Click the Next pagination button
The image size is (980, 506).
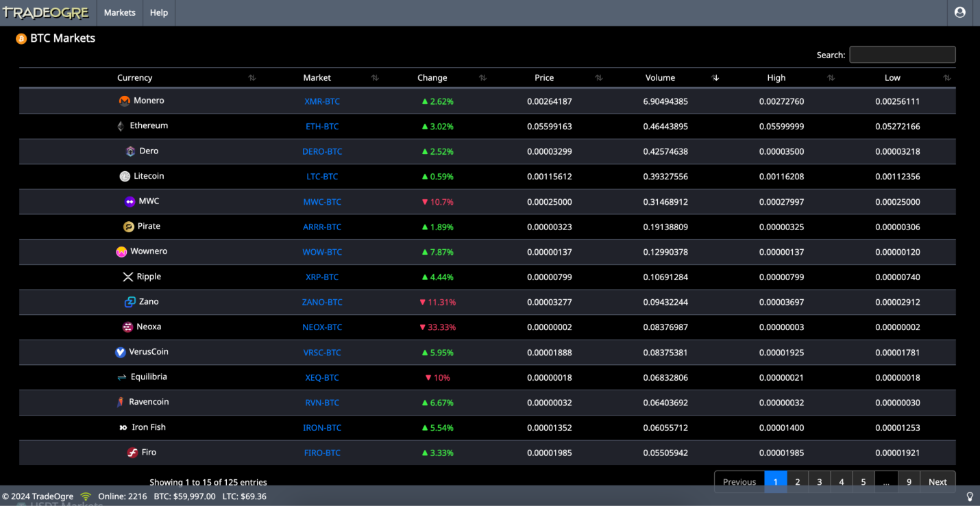point(938,482)
